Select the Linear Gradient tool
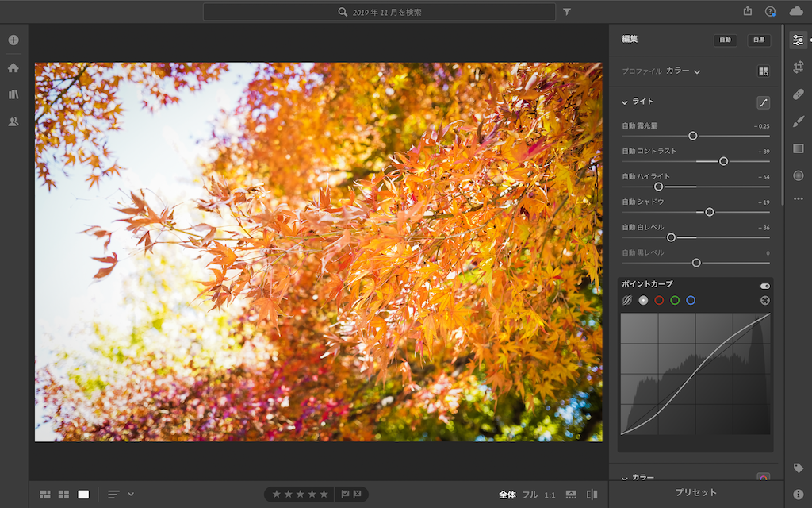 pos(798,148)
